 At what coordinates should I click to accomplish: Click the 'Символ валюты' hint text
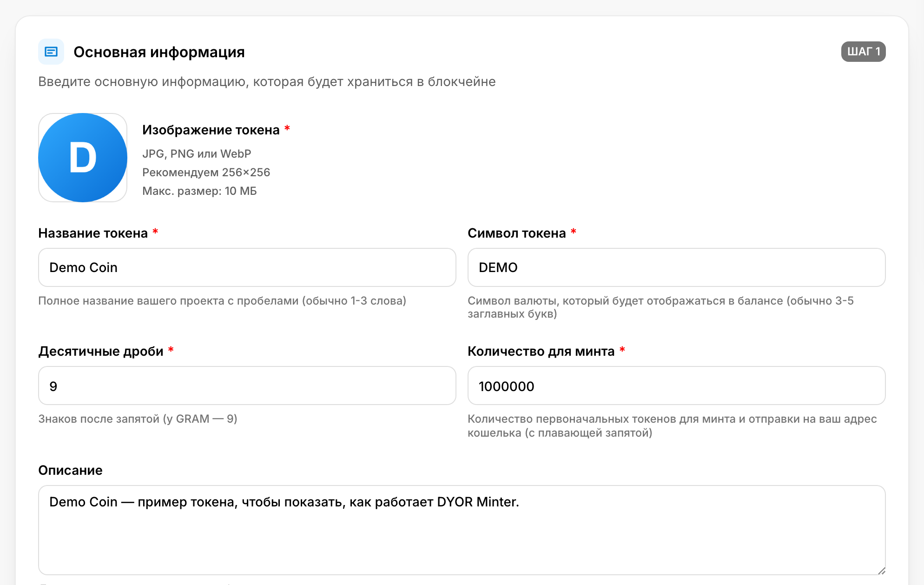point(660,307)
